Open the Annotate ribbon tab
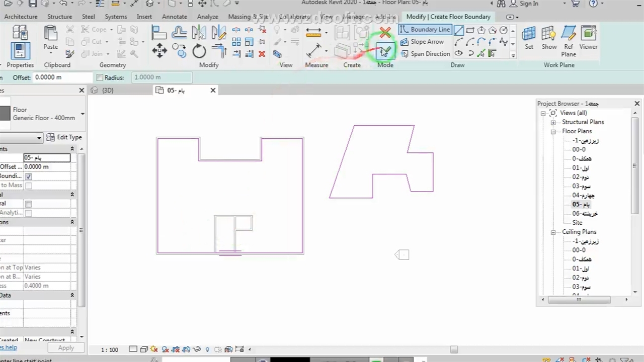The image size is (644, 362). point(174,17)
